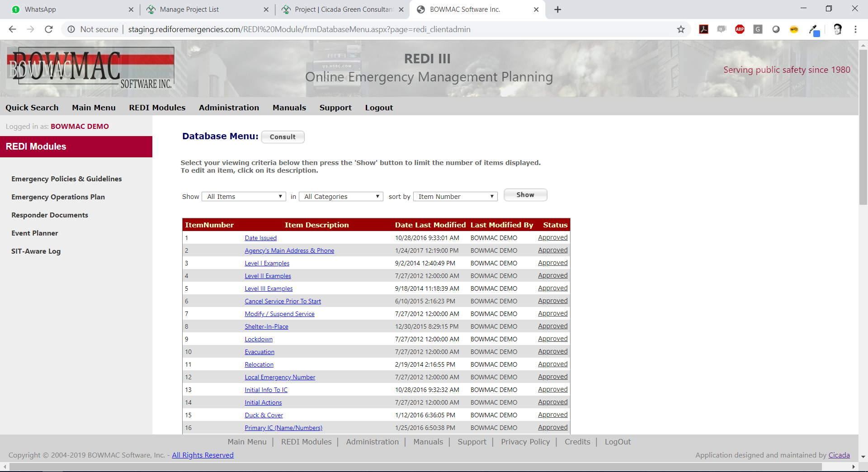Image resolution: width=868 pixels, height=472 pixels.
Task: Open the Lockdown item
Action: pyautogui.click(x=259, y=339)
